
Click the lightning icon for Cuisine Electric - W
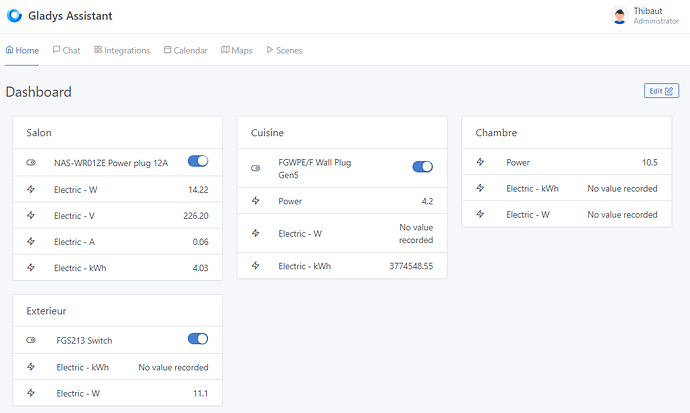256,234
